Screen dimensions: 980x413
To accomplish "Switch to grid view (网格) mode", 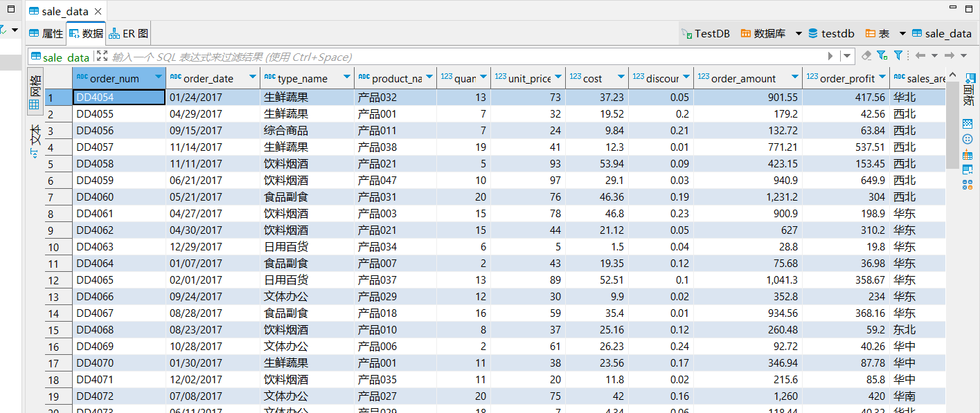I will [x=35, y=91].
